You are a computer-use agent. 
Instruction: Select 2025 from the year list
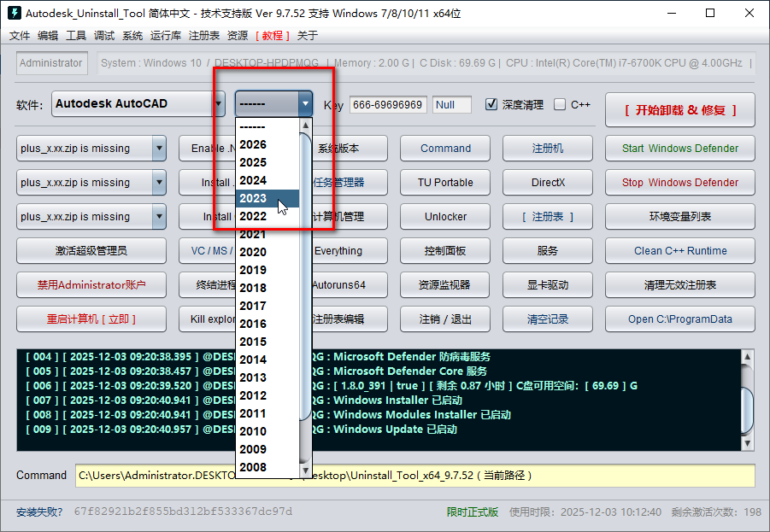(267, 162)
